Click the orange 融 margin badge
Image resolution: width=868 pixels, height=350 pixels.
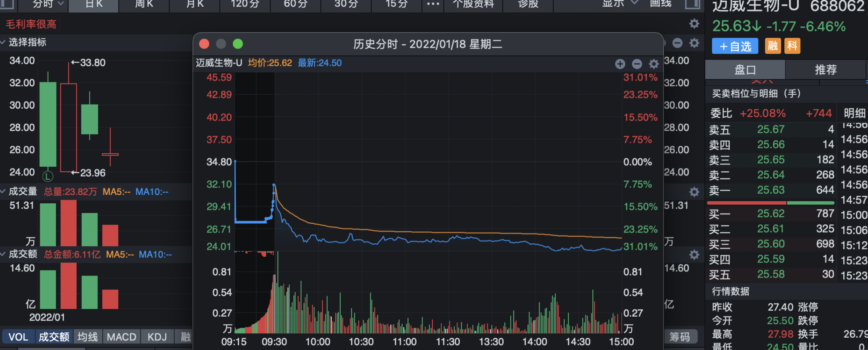[x=773, y=46]
